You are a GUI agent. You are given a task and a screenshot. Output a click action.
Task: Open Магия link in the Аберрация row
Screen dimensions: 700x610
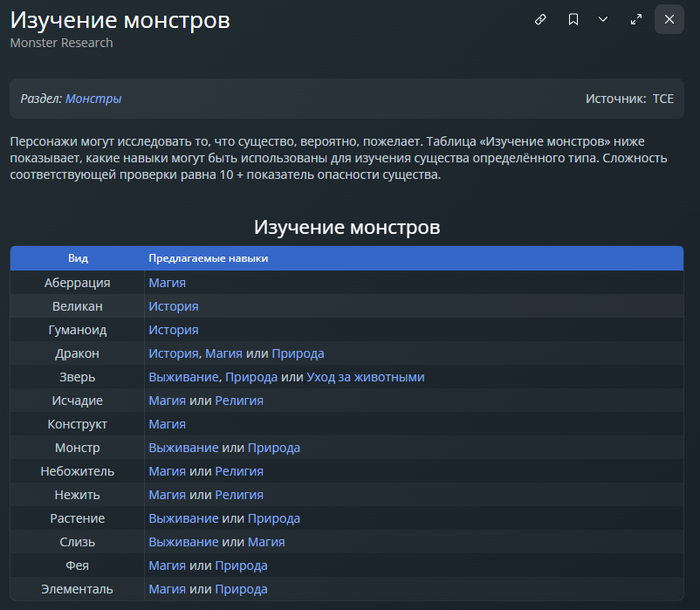pos(167,283)
